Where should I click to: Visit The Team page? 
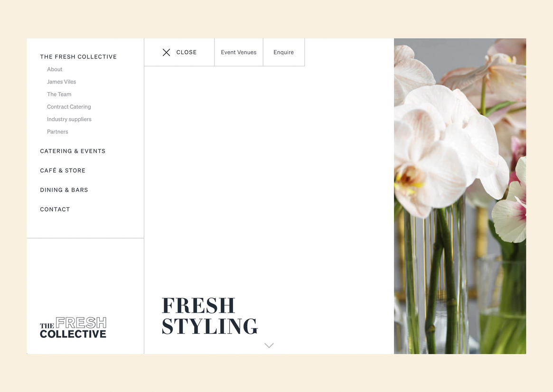[x=59, y=94]
